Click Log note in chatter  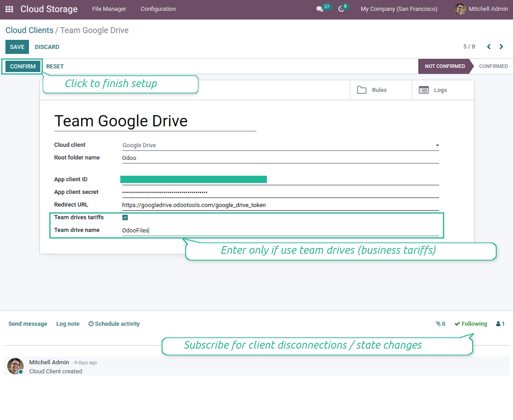tap(68, 324)
